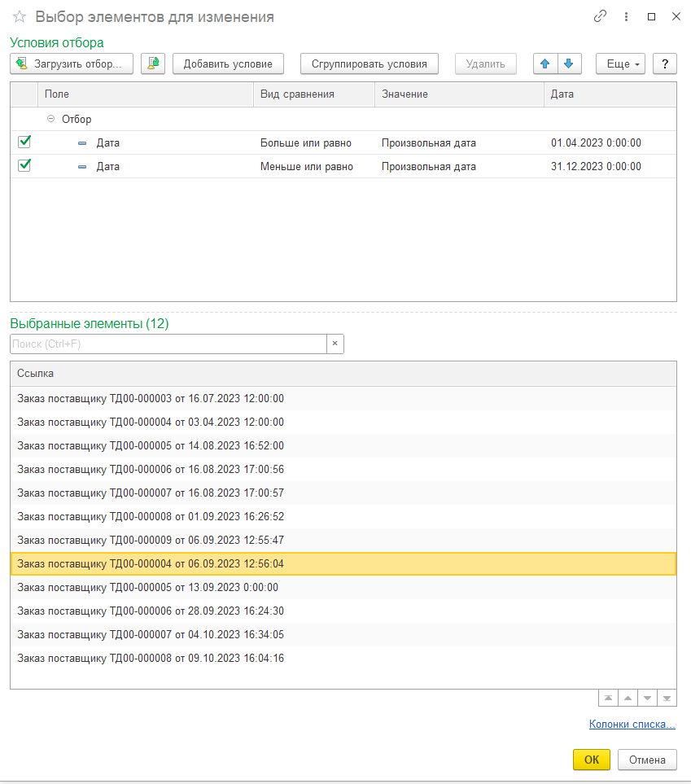Screen dimensions: 691x784
Task: Click the save filter settings icon
Action: [153, 64]
